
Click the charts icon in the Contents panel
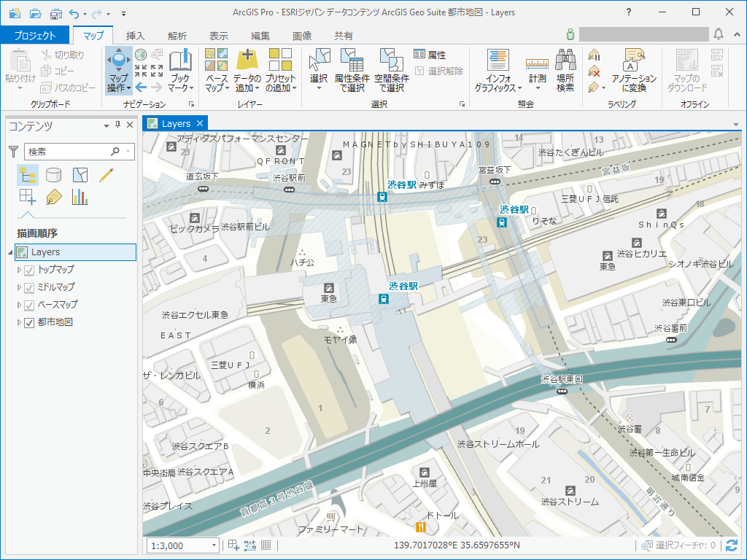[79, 197]
